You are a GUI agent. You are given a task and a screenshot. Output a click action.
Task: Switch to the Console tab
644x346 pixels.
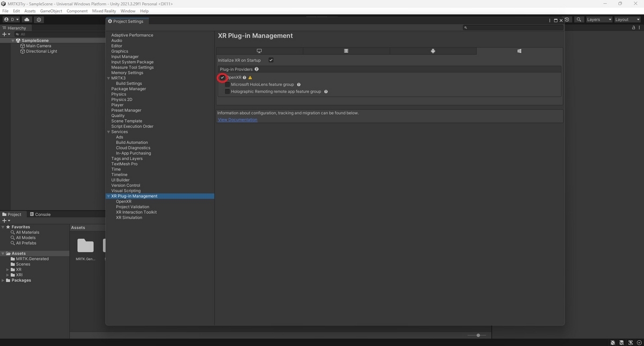pos(40,214)
